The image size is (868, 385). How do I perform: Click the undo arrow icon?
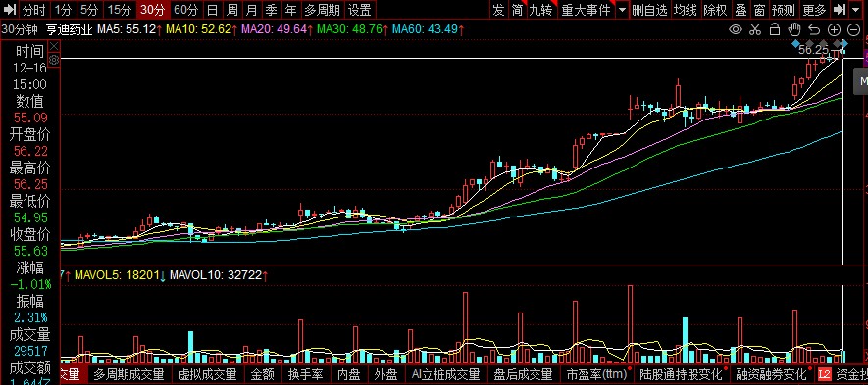coord(814,29)
